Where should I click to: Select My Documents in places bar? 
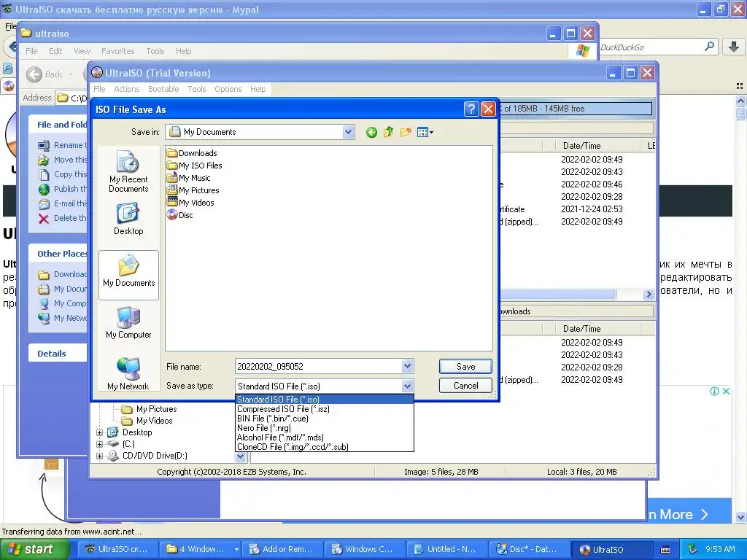[x=128, y=275]
